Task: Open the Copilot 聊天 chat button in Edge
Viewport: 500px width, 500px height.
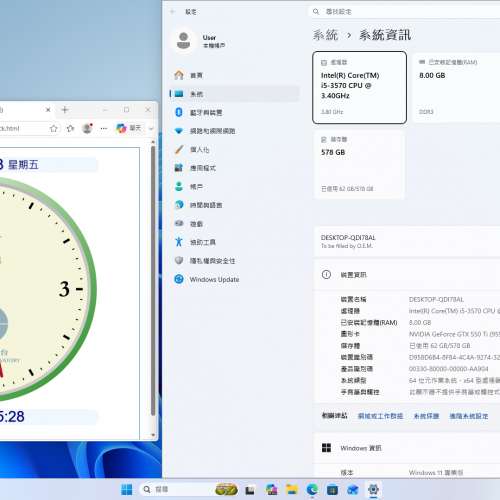Action: click(x=129, y=128)
